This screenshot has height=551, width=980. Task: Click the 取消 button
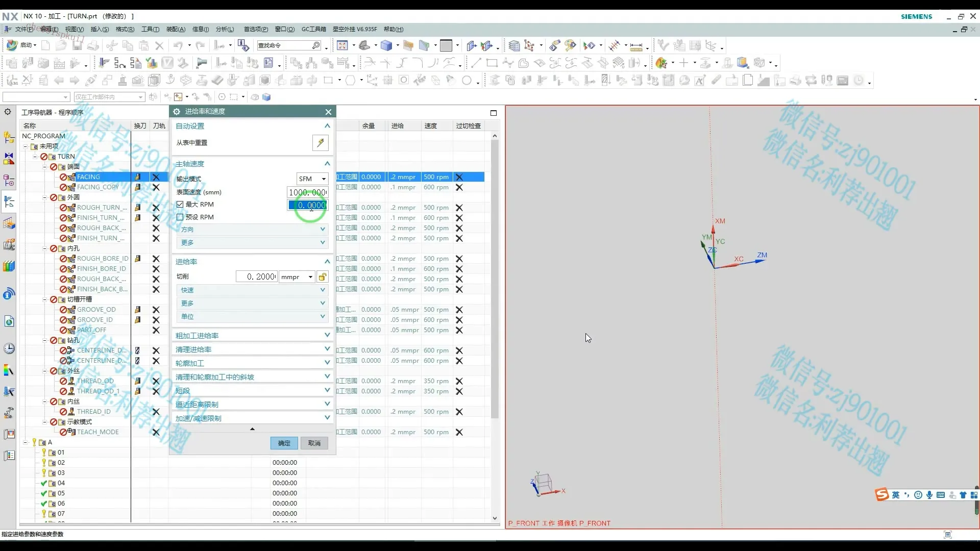pyautogui.click(x=314, y=443)
